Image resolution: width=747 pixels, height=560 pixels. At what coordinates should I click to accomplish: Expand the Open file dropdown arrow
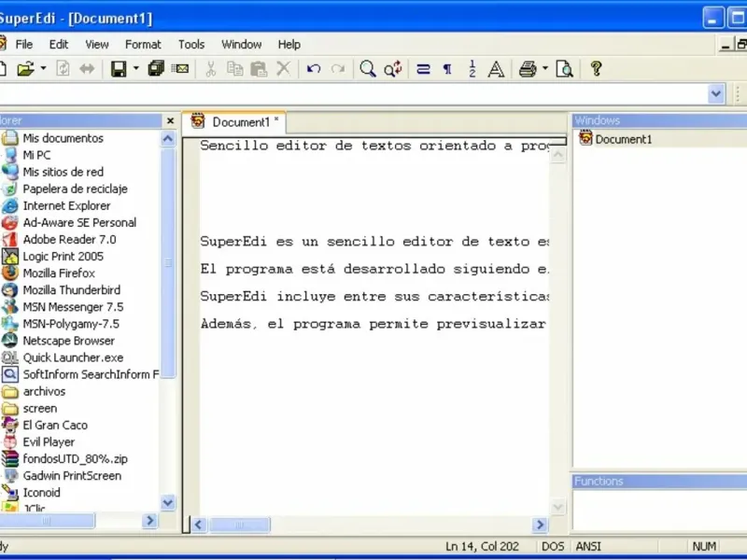pyautogui.click(x=43, y=68)
